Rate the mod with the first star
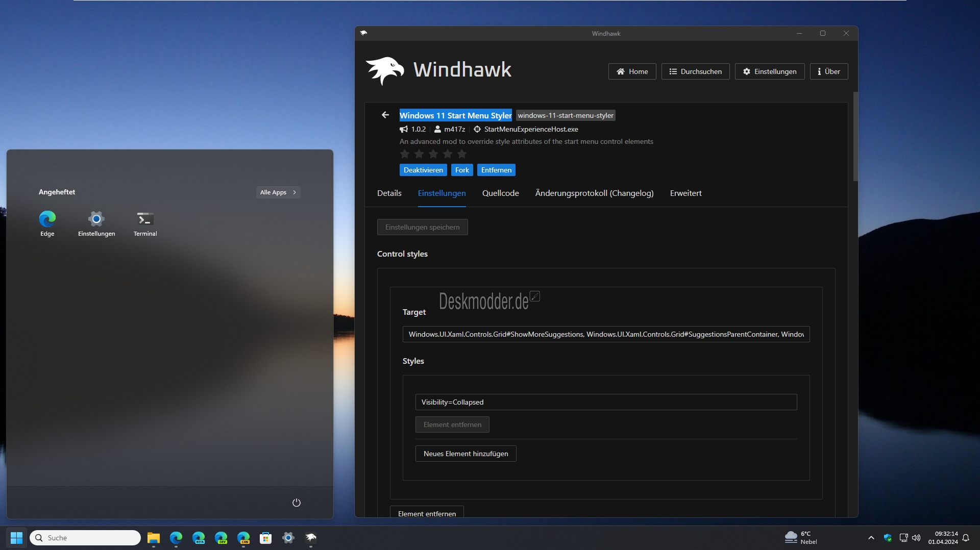Image resolution: width=980 pixels, height=550 pixels. 405,154
